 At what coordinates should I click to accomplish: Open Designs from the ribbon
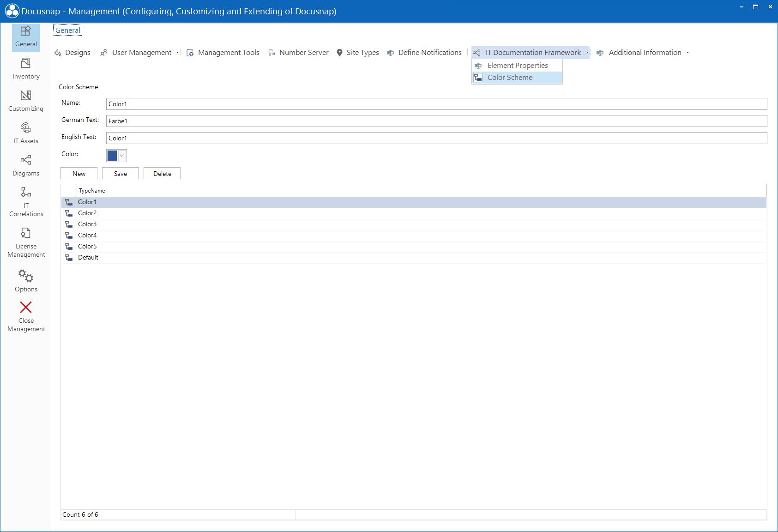[x=72, y=53]
